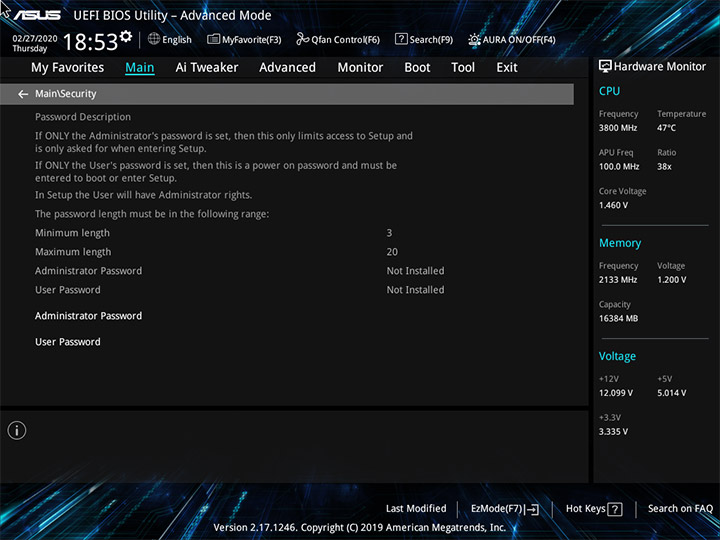Click the Maximum length label
The width and height of the screenshot is (720, 540).
point(73,252)
